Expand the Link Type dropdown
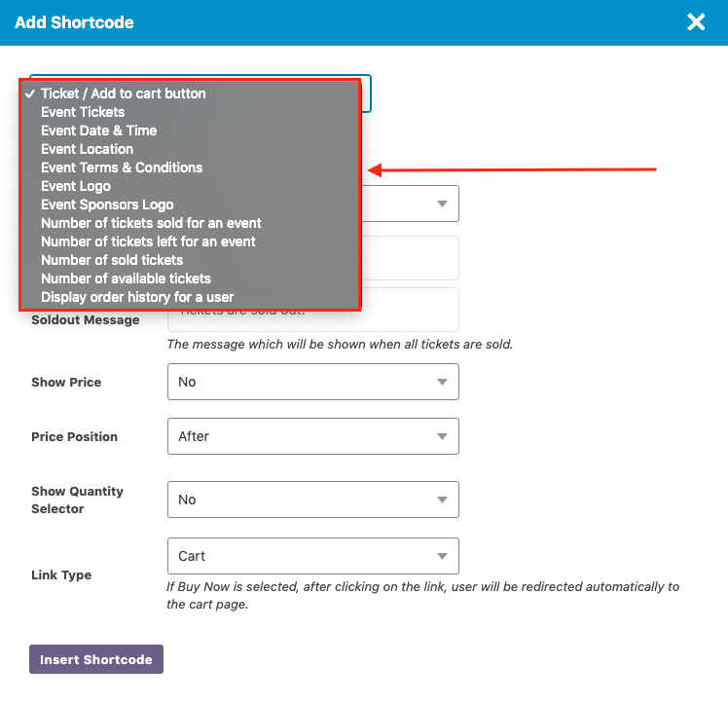Viewport: 728px width, 704px height. 313,556
